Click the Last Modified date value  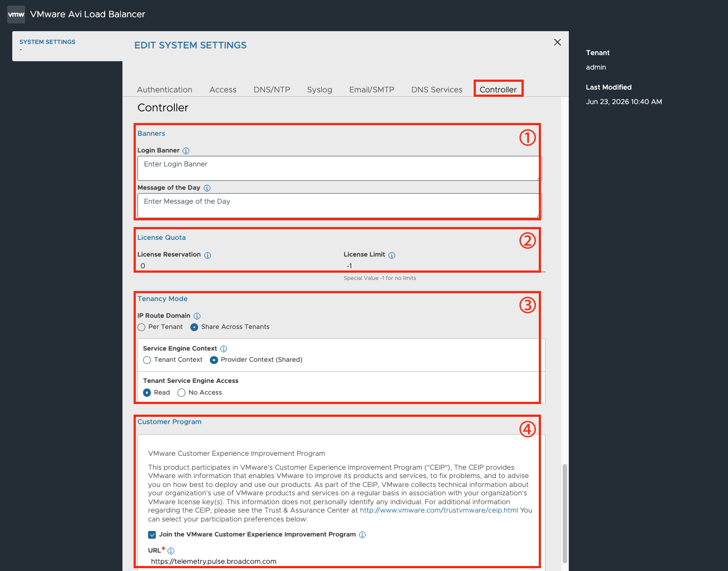[624, 102]
